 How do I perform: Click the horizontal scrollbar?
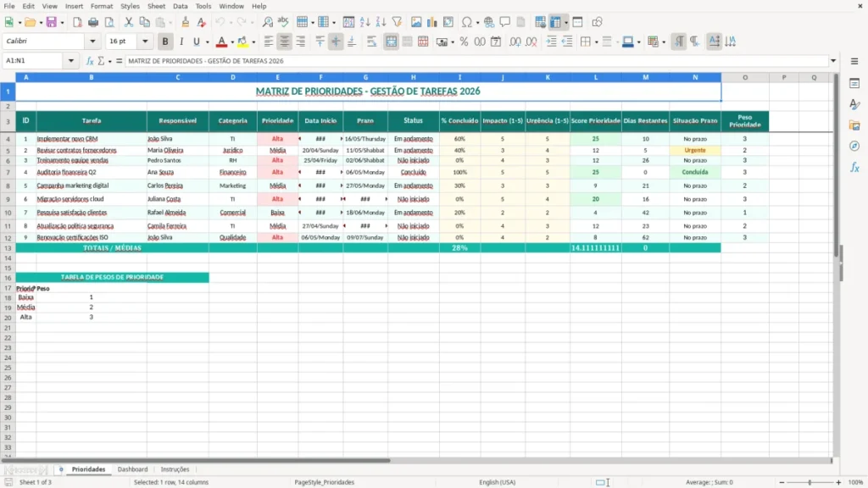pos(196,460)
